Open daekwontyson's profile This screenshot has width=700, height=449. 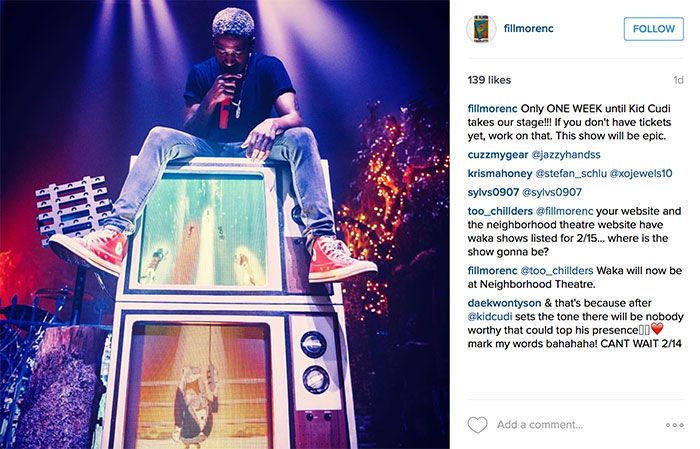[504, 303]
